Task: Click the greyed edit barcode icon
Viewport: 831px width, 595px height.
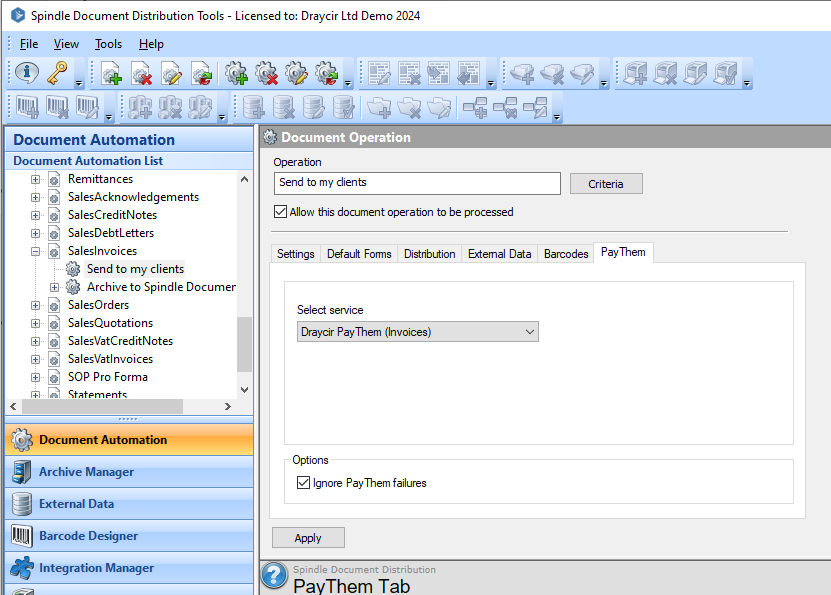Action: coord(87,107)
